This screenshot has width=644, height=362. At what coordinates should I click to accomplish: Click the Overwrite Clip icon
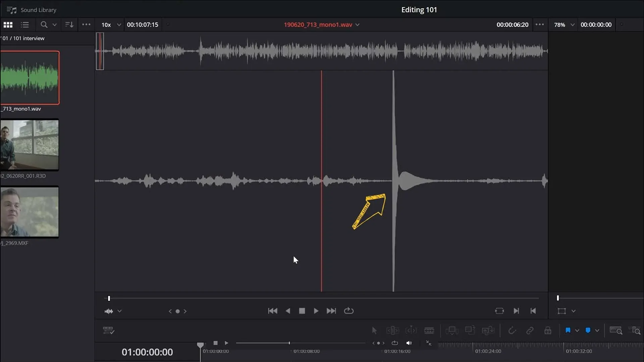[x=470, y=330]
